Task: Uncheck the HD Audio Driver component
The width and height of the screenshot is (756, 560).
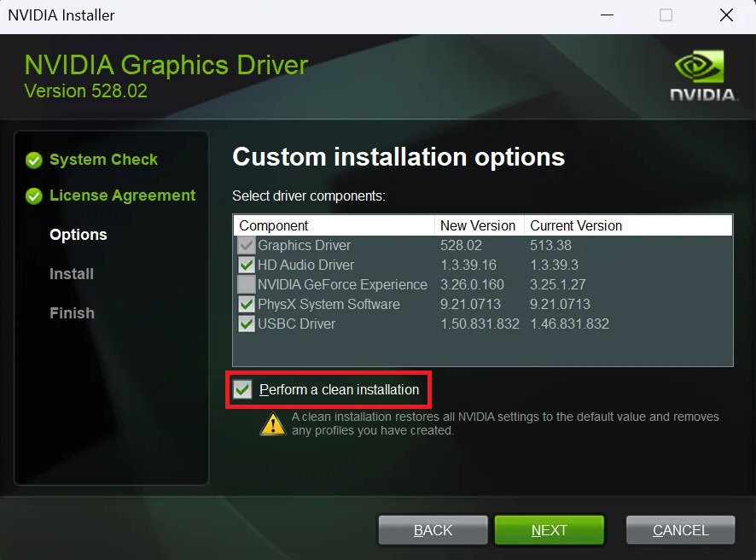Action: (247, 265)
